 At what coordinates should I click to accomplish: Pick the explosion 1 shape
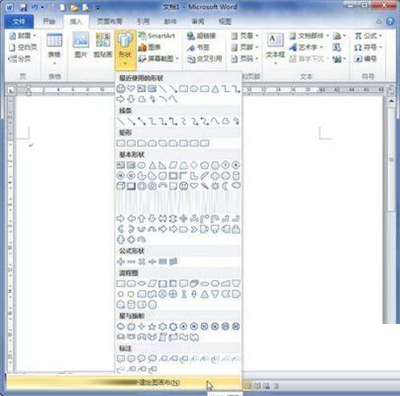(121, 327)
